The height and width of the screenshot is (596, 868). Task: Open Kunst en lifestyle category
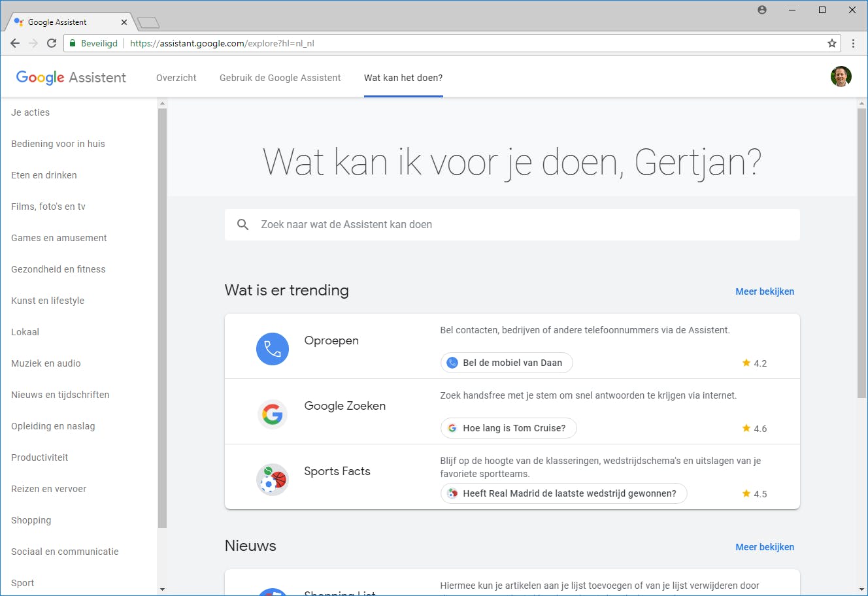[x=48, y=301]
